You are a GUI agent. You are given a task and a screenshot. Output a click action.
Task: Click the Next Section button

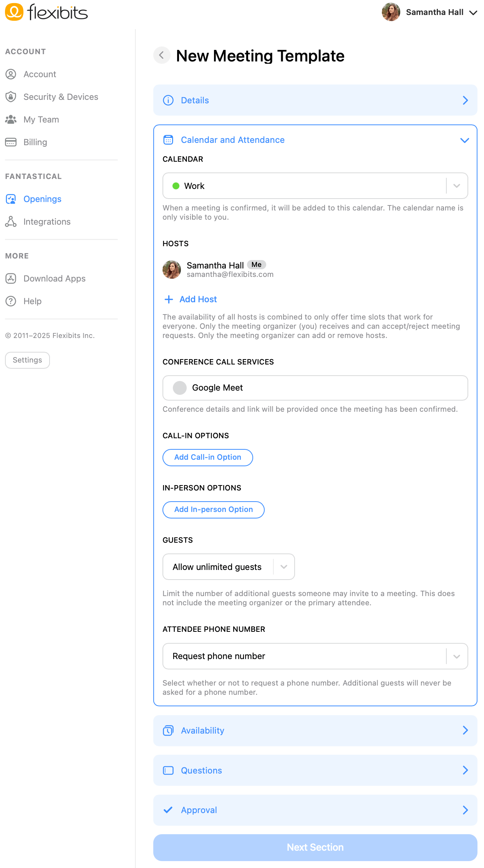(x=315, y=848)
